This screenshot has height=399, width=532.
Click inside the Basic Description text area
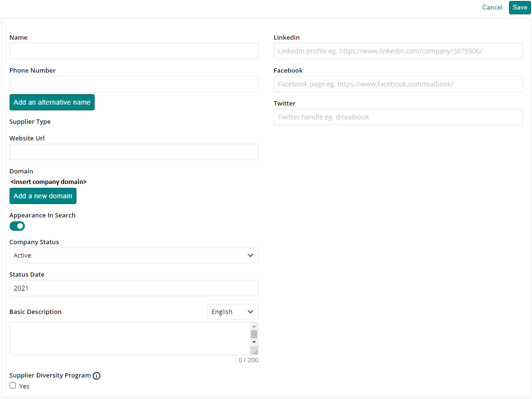(129, 338)
